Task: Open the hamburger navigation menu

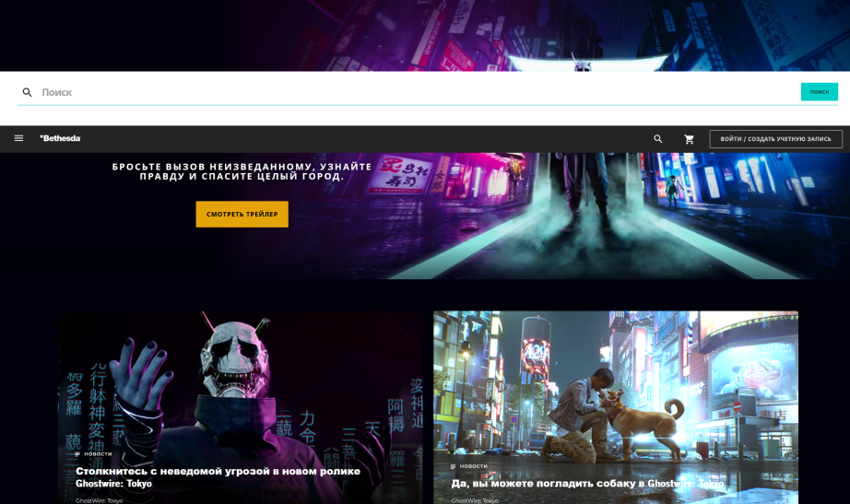Action: click(18, 138)
